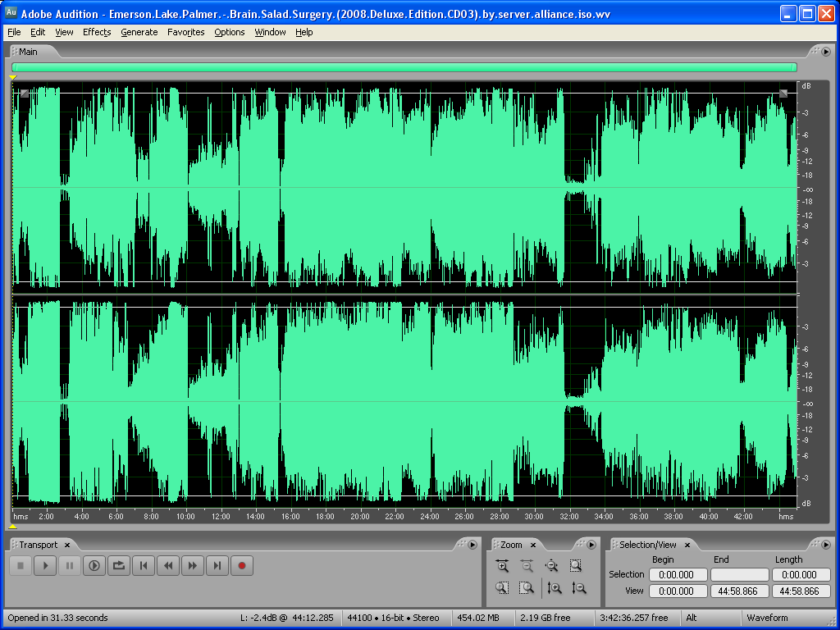The image size is (840, 630).
Task: Click Zoom Out Vertically icon
Action: 578,587
